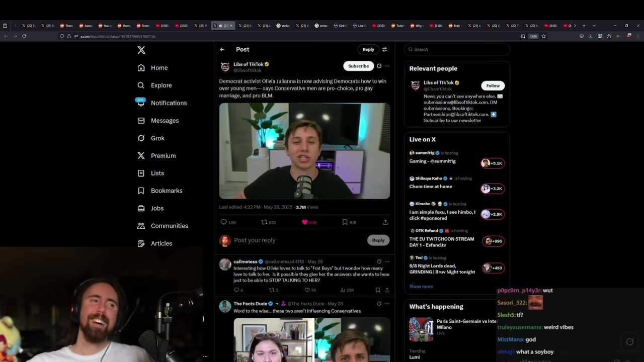Click the repost icon with 932
Image resolution: width=644 pixels, height=362 pixels.
pyautogui.click(x=264, y=222)
